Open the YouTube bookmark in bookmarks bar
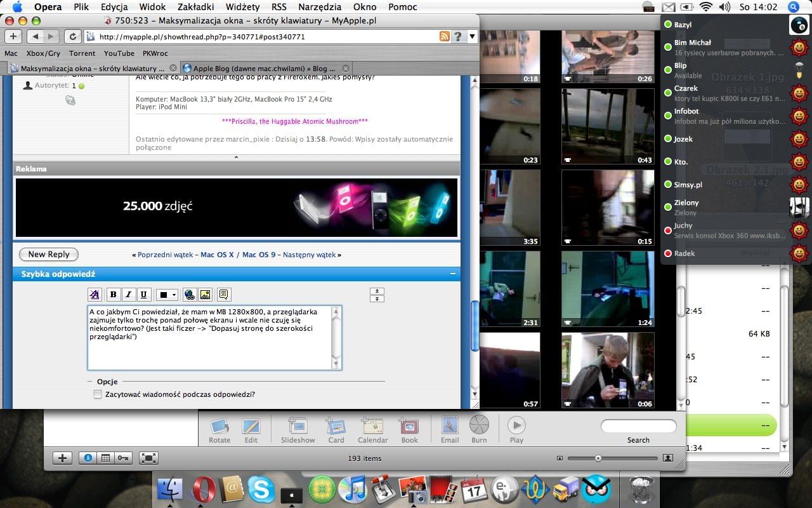The image size is (812, 508). pos(119,53)
